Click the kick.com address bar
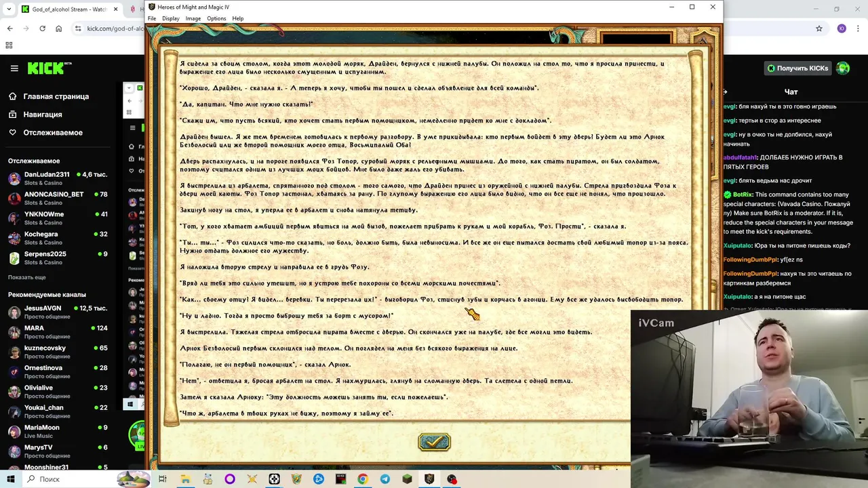 coord(115,28)
